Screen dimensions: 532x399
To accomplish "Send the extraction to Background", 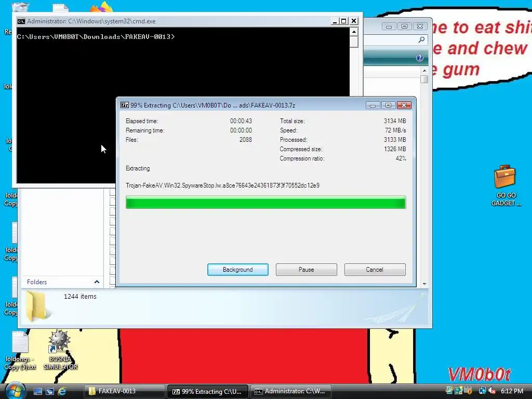I will click(237, 270).
